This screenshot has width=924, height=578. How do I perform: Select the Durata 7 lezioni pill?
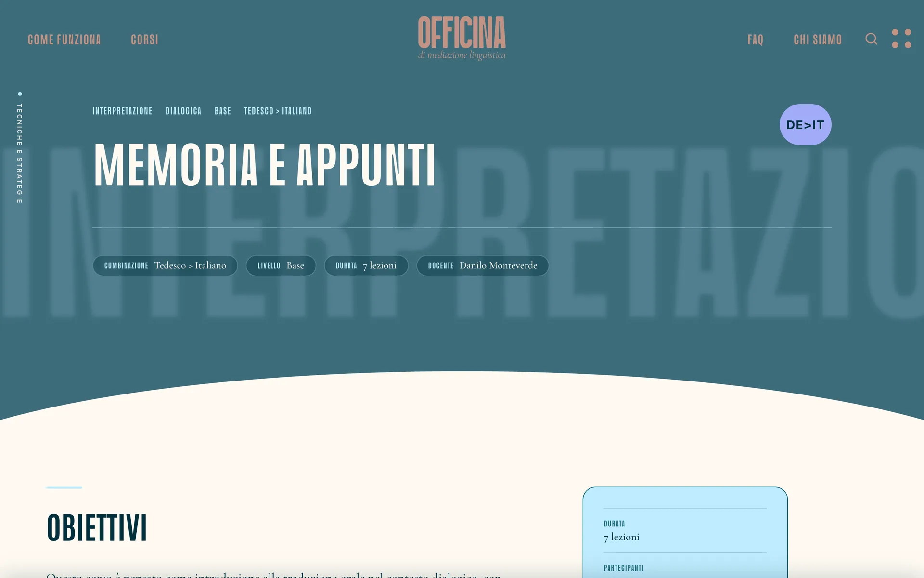pos(366,265)
